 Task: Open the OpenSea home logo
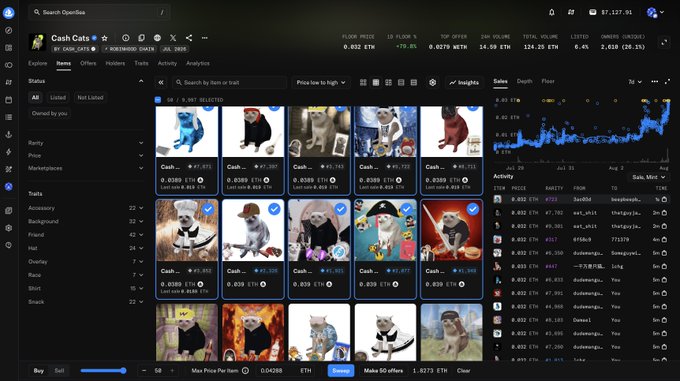click(x=9, y=13)
